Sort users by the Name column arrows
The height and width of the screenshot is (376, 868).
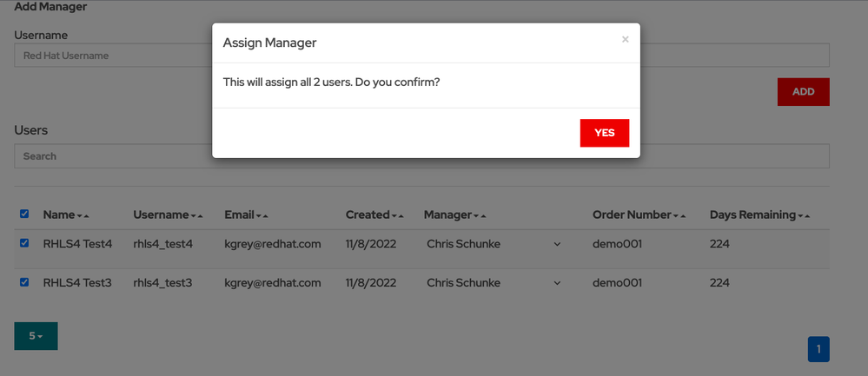[83, 215]
